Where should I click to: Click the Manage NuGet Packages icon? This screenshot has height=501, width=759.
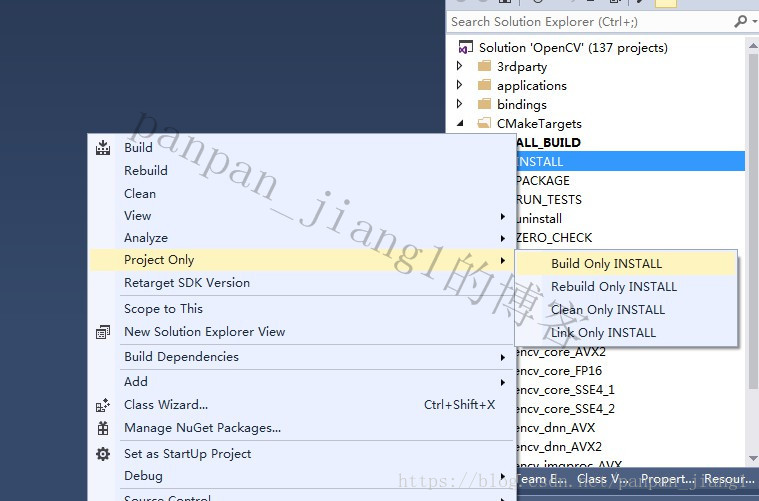point(103,428)
